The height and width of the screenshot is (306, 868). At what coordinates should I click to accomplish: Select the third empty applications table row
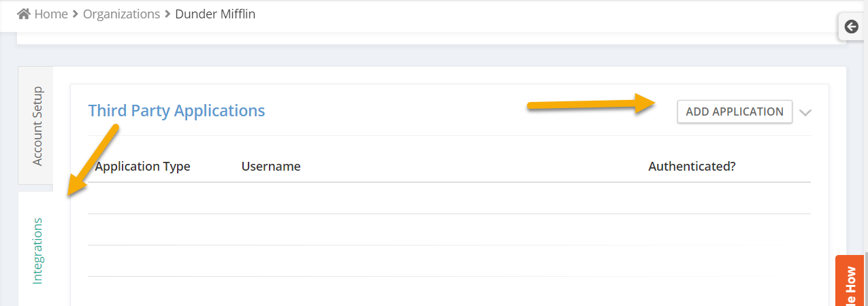449,261
